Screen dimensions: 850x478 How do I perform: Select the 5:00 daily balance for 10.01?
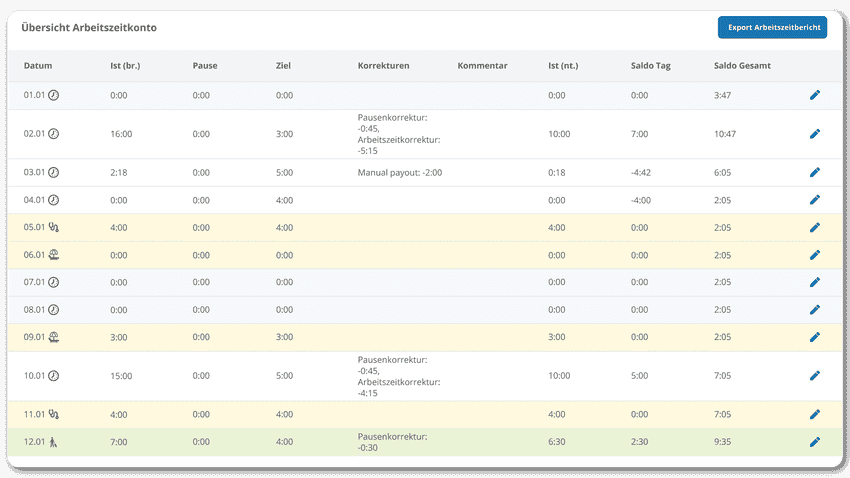pyautogui.click(x=639, y=376)
